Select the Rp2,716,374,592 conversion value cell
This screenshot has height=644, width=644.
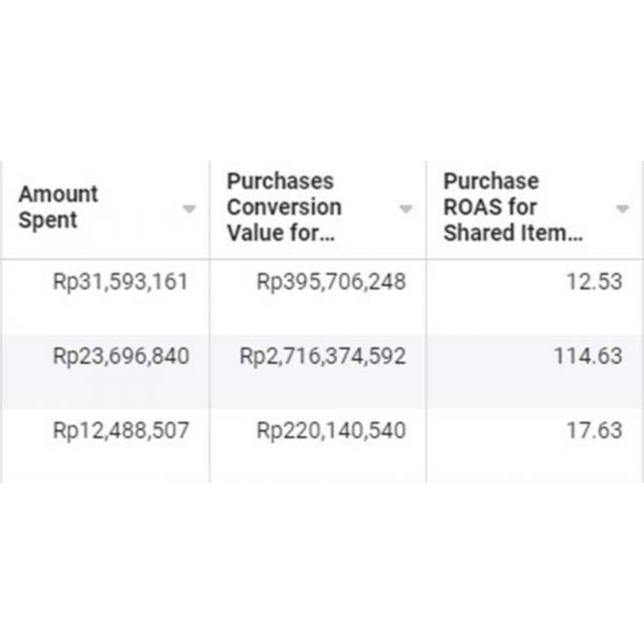(x=323, y=356)
